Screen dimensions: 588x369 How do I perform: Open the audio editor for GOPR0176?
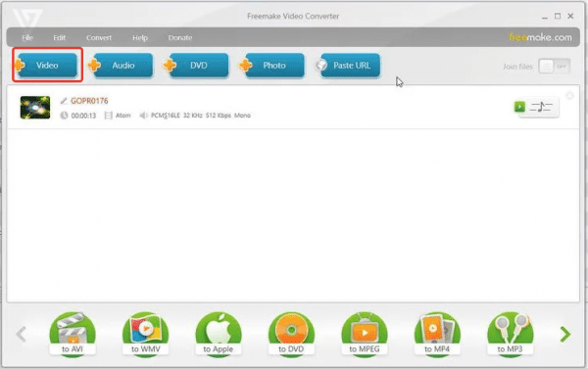(x=541, y=107)
